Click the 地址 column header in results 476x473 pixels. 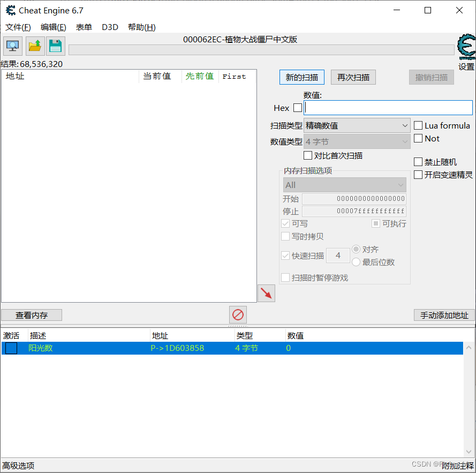pos(70,76)
